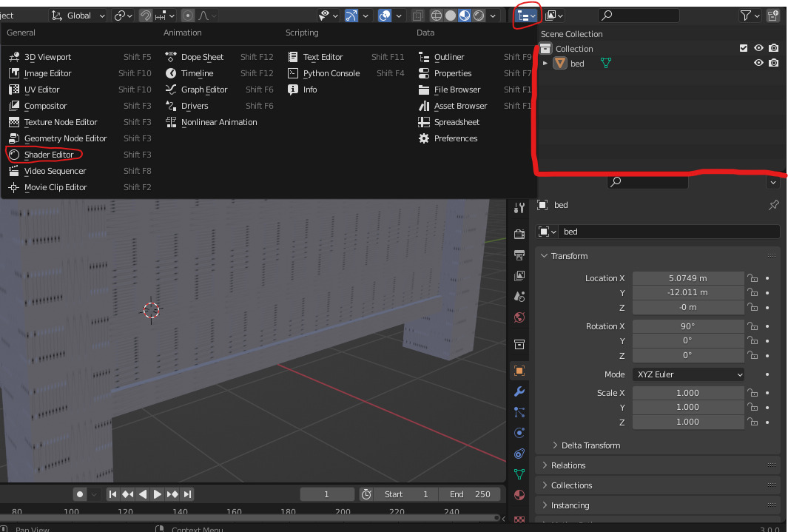Jump to the last frame
The image size is (788, 532).
tap(187, 494)
